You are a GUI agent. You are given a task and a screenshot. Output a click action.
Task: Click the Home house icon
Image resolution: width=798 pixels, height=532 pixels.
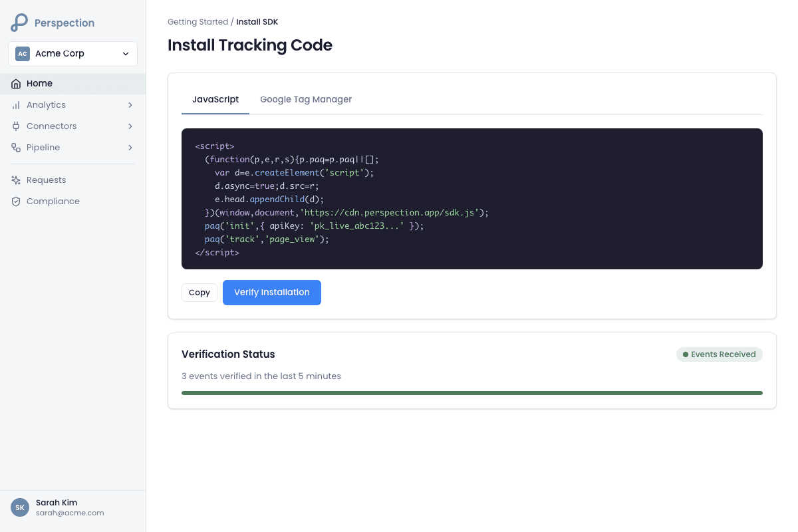click(16, 84)
